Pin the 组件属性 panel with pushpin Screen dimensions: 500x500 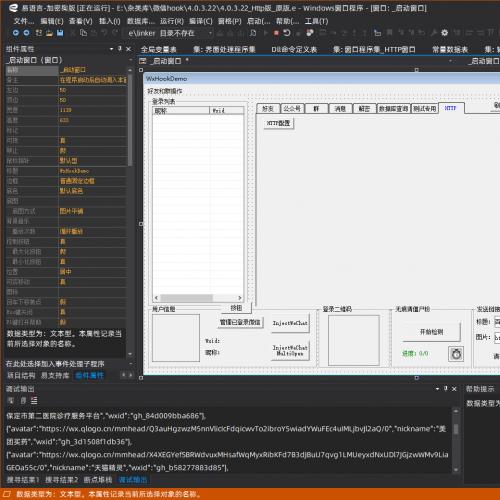[x=120, y=49]
